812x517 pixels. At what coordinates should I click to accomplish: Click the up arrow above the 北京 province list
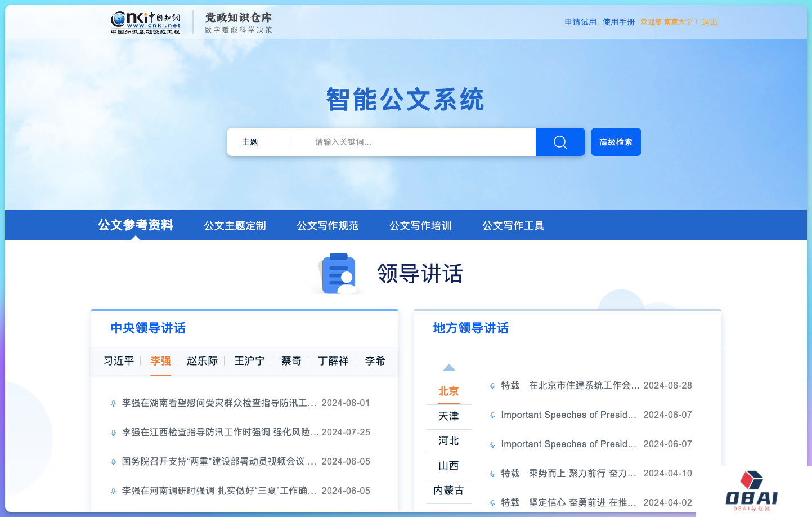[448, 367]
